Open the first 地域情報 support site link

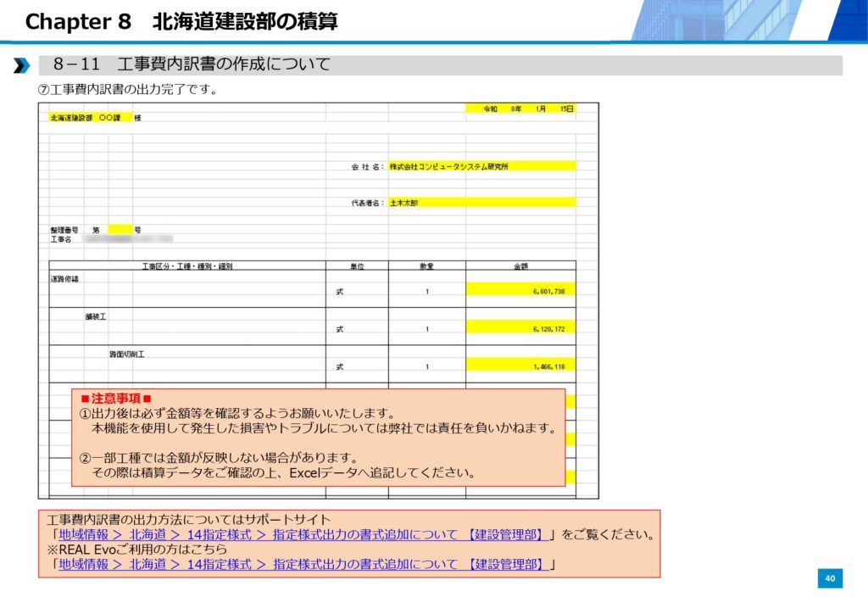(301, 535)
